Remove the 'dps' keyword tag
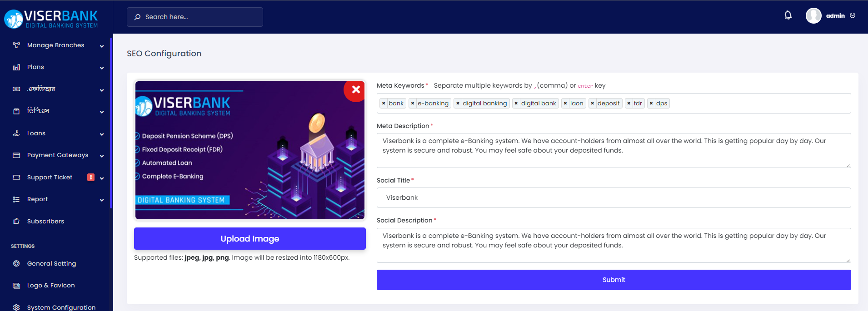This screenshot has width=868, height=311. click(x=651, y=104)
